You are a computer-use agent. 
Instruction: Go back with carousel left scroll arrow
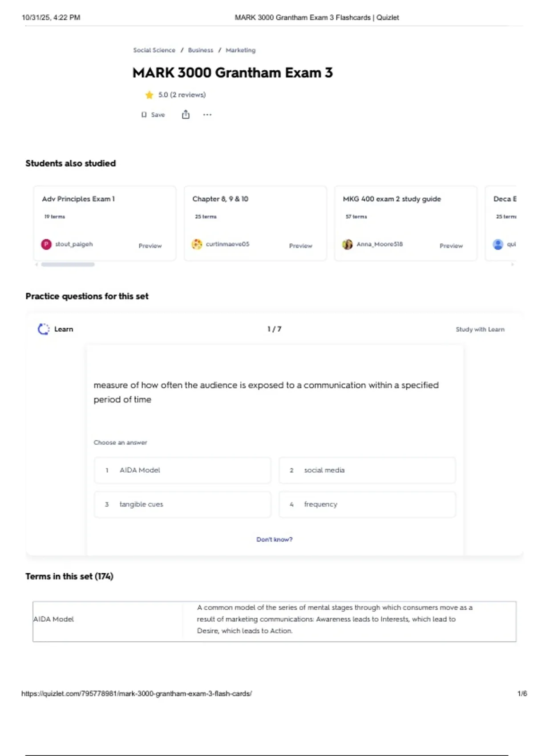click(36, 264)
